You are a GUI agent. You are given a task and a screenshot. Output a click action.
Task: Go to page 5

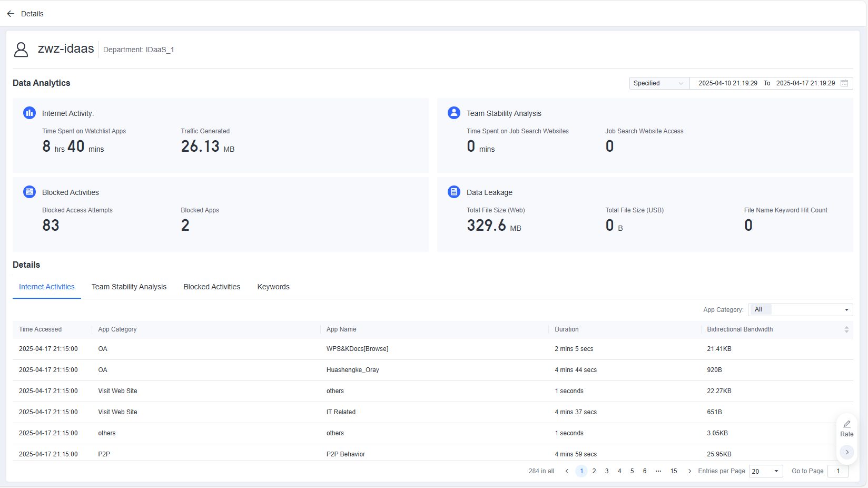(632, 471)
